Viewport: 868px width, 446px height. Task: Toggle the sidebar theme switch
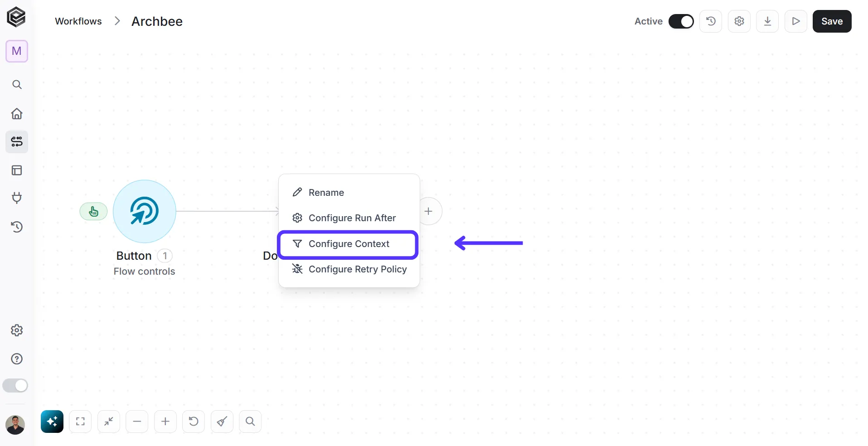15,386
